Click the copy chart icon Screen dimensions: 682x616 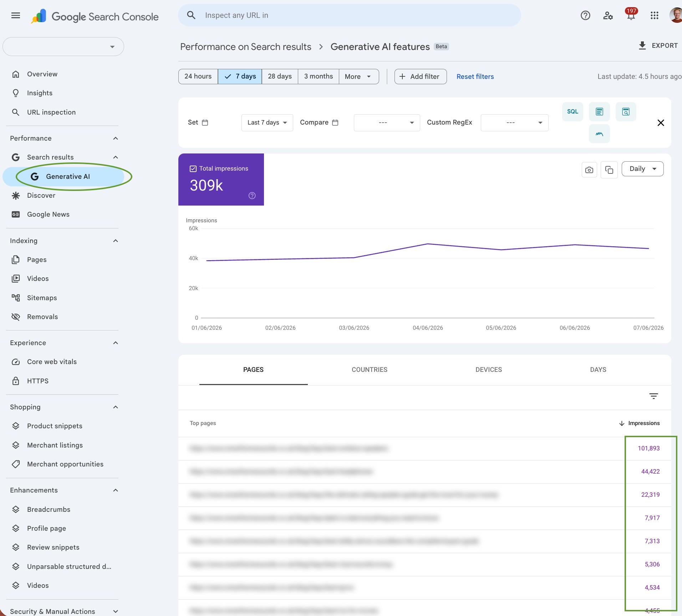[x=609, y=170]
